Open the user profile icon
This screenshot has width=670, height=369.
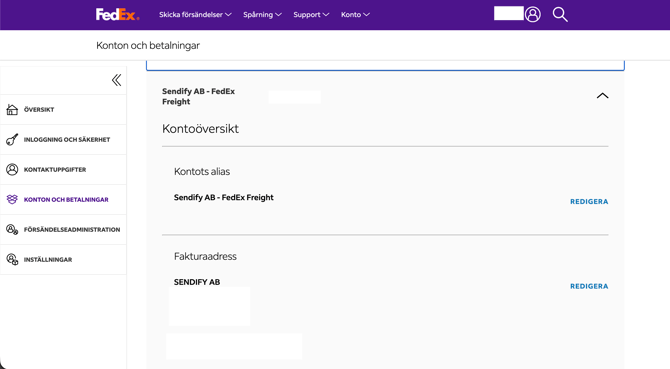(x=532, y=15)
